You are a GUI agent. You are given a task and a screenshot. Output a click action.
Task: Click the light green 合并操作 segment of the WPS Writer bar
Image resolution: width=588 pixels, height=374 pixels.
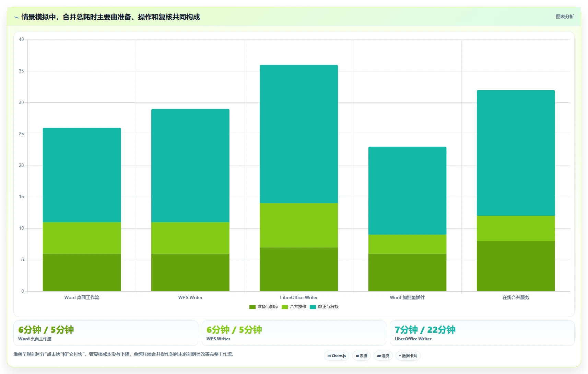[190, 238]
